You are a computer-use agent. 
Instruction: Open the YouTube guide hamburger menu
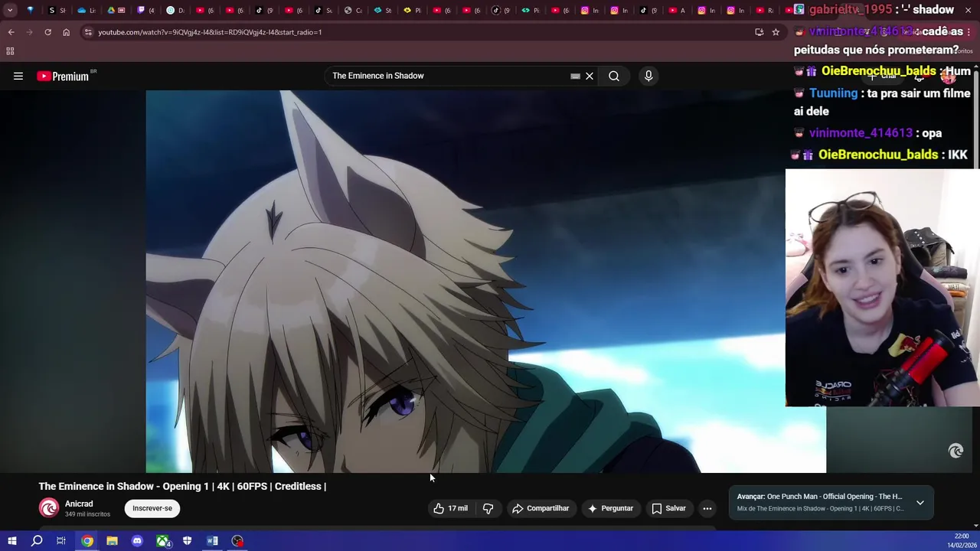pos(18,76)
